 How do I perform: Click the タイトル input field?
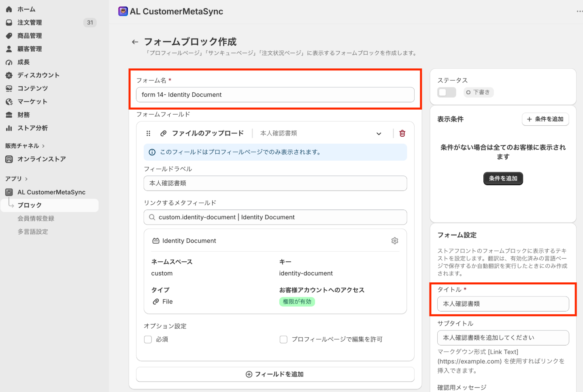[503, 304]
